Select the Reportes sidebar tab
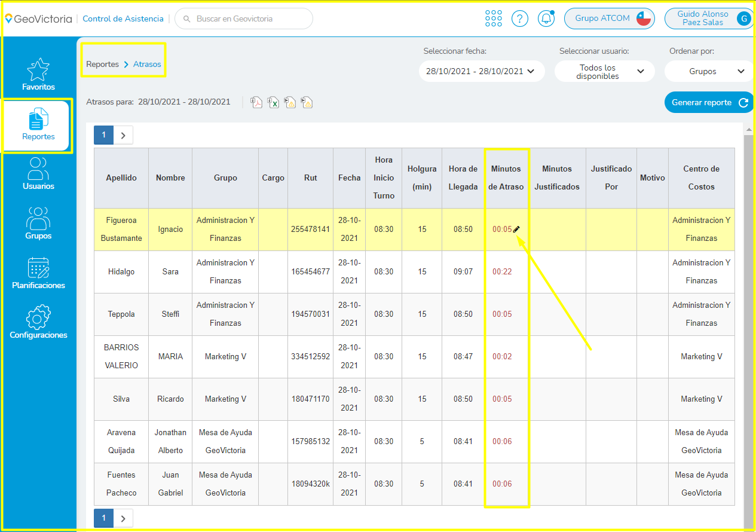This screenshot has width=756, height=532. 38,126
